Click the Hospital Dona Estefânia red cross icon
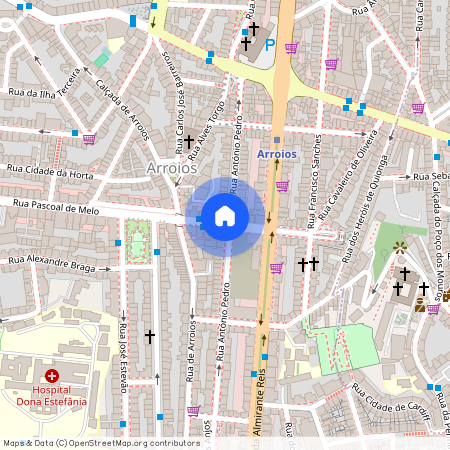Screen dimensions: 450x450 click(x=52, y=376)
